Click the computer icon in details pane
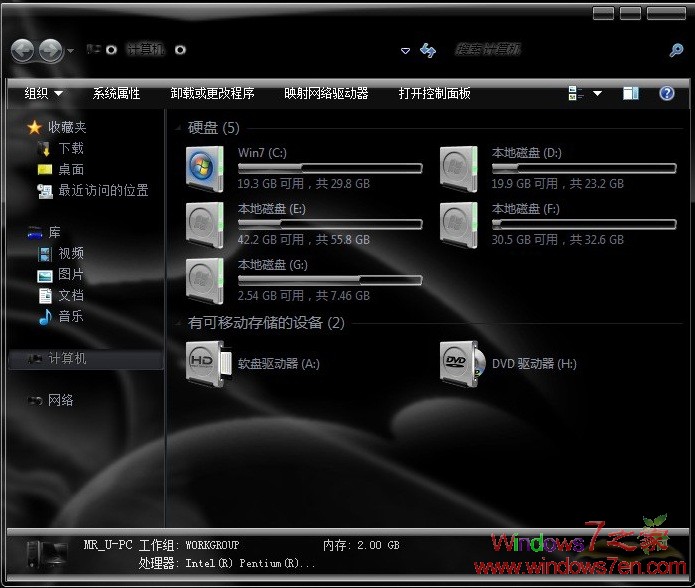The width and height of the screenshot is (695, 588). pos(47,554)
